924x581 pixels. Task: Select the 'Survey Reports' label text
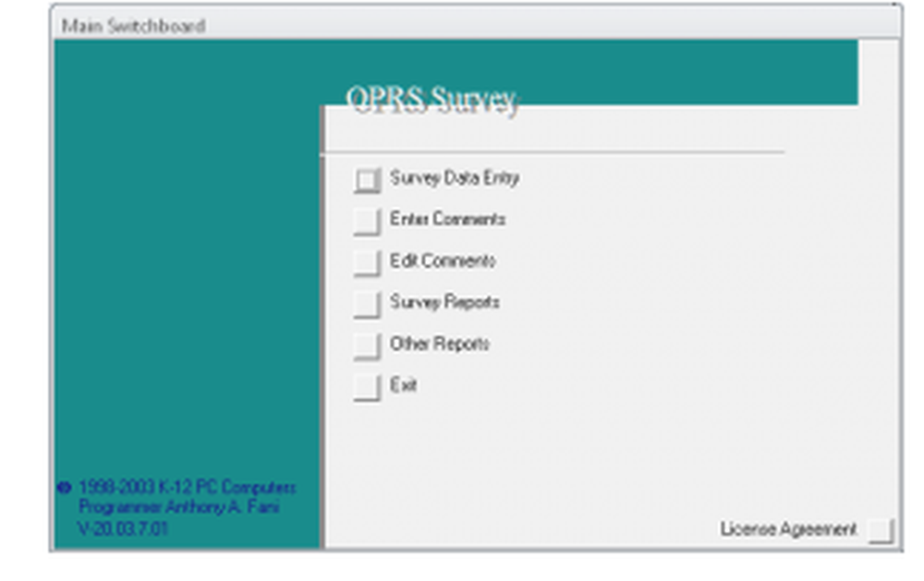(444, 302)
